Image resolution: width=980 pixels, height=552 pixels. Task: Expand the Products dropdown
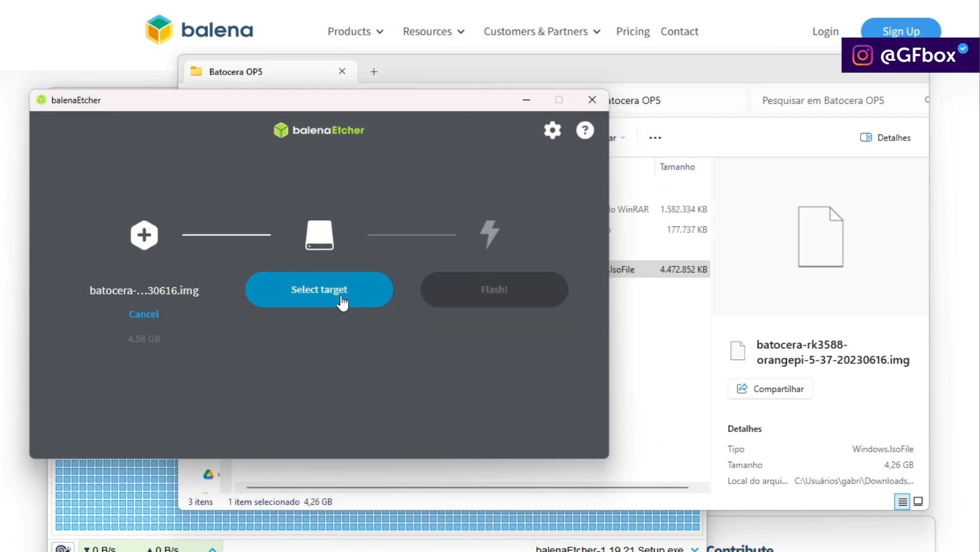click(x=355, y=32)
